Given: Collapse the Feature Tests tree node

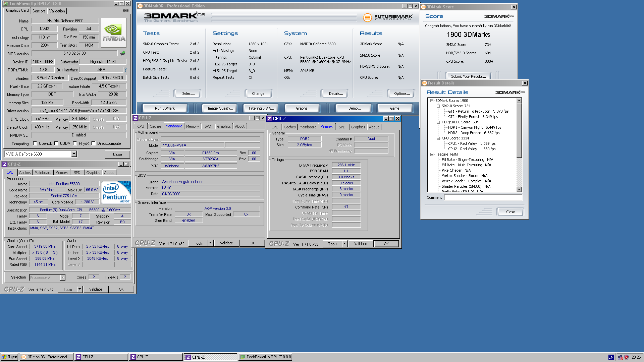Looking at the screenshot, I should click(432, 154).
